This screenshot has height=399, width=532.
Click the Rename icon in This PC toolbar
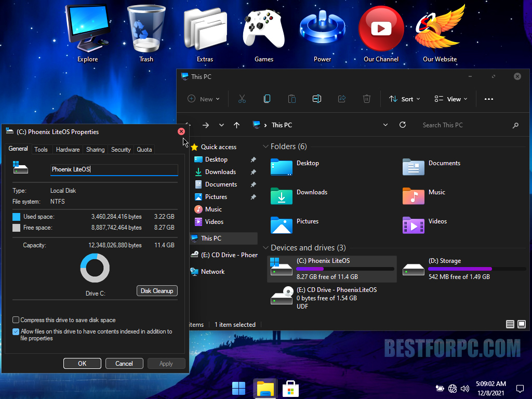(x=317, y=99)
